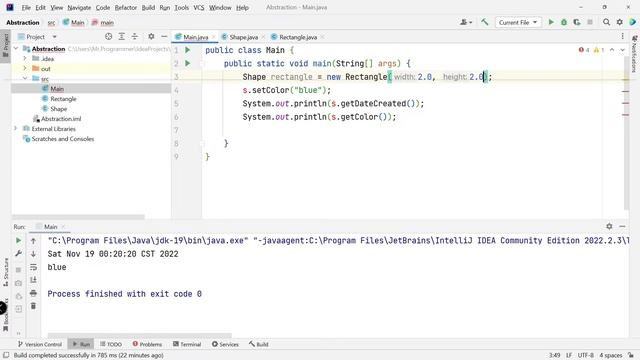Toggle soft-wrap in Run console

click(x=33, y=267)
